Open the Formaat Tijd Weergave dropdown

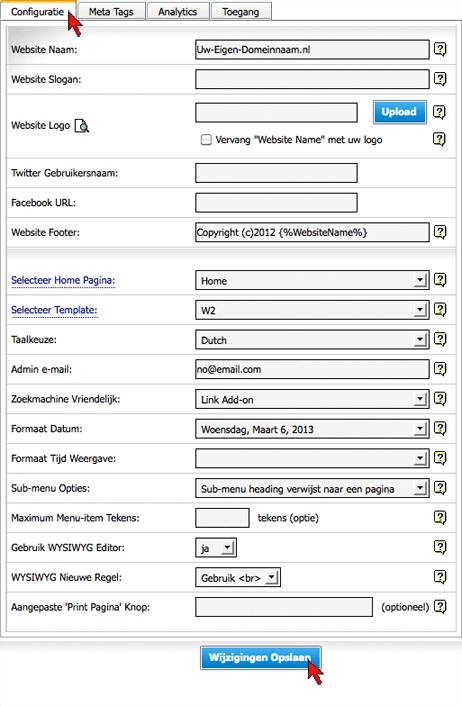(312, 458)
